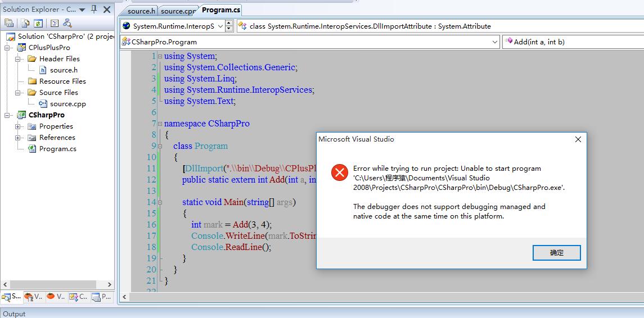Click Solution Explorer scroll left arrow
Viewport: 644px width, 318px height.
coord(5,284)
